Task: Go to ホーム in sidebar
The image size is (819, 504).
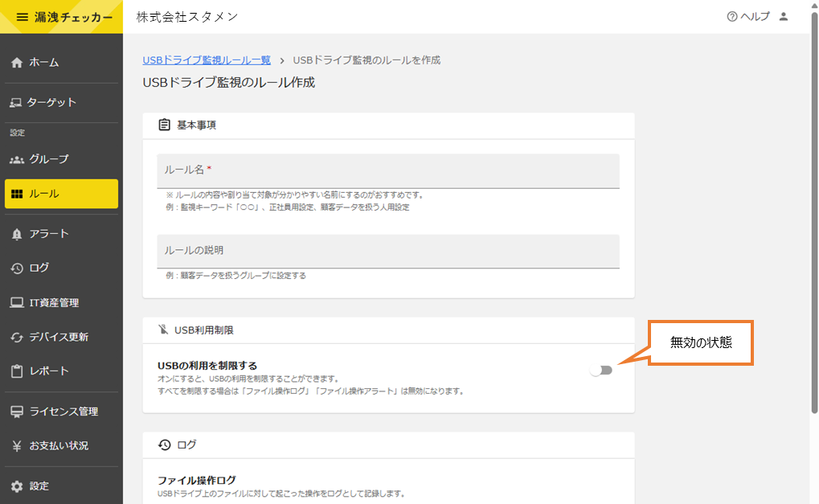Action: pos(61,63)
